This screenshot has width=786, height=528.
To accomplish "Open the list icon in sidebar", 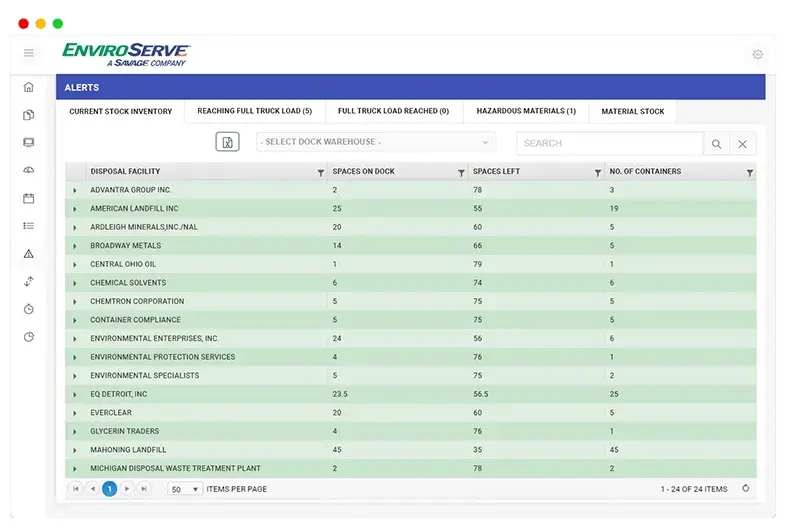I will tap(29, 226).
